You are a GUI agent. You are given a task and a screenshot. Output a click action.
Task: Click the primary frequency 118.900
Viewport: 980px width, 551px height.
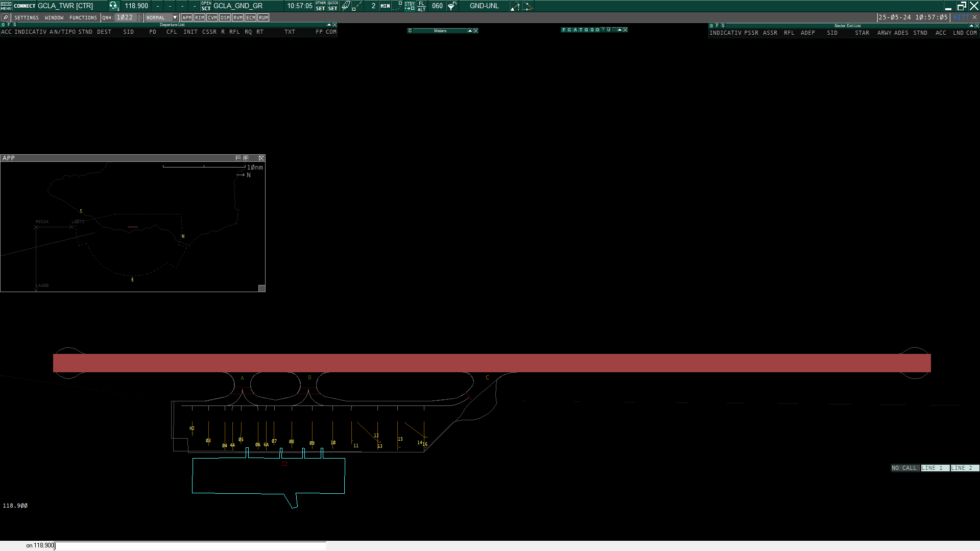(x=136, y=6)
